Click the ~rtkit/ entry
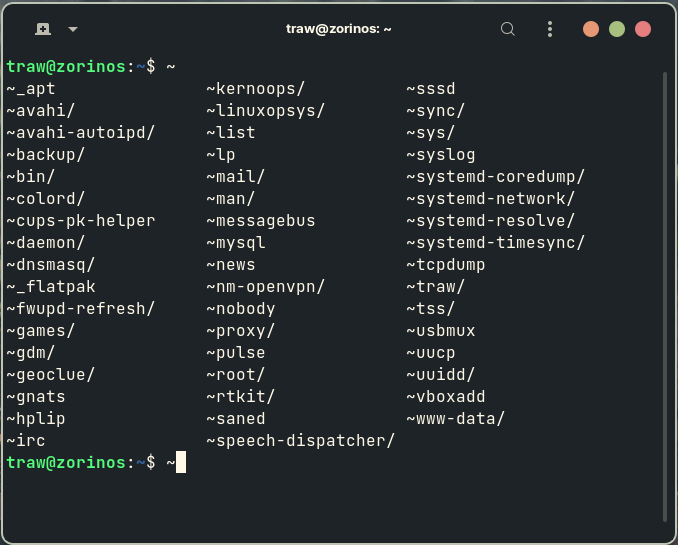This screenshot has width=678, height=545. pos(241,397)
